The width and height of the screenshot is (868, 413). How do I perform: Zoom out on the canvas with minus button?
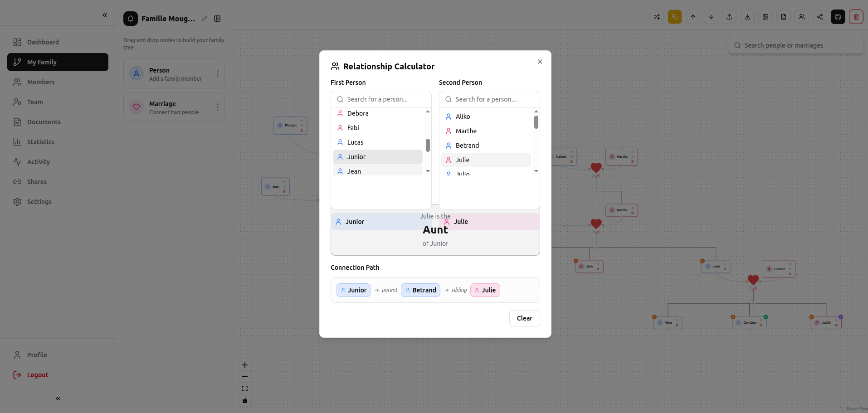[x=245, y=377]
